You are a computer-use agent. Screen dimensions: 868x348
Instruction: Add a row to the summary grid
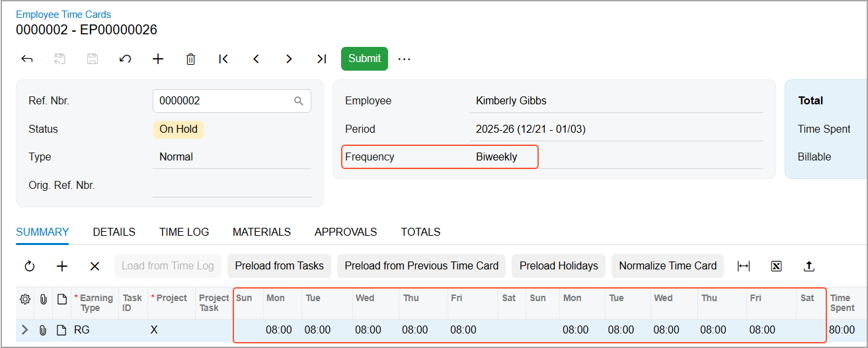click(x=62, y=266)
